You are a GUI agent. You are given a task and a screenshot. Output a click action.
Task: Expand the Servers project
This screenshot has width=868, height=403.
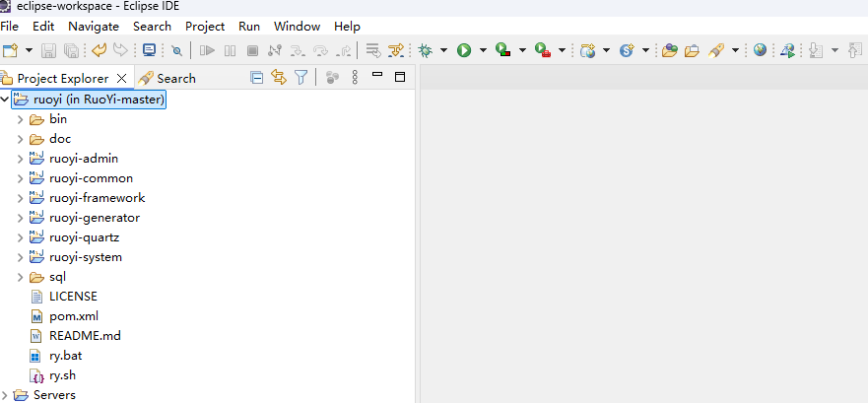5,395
